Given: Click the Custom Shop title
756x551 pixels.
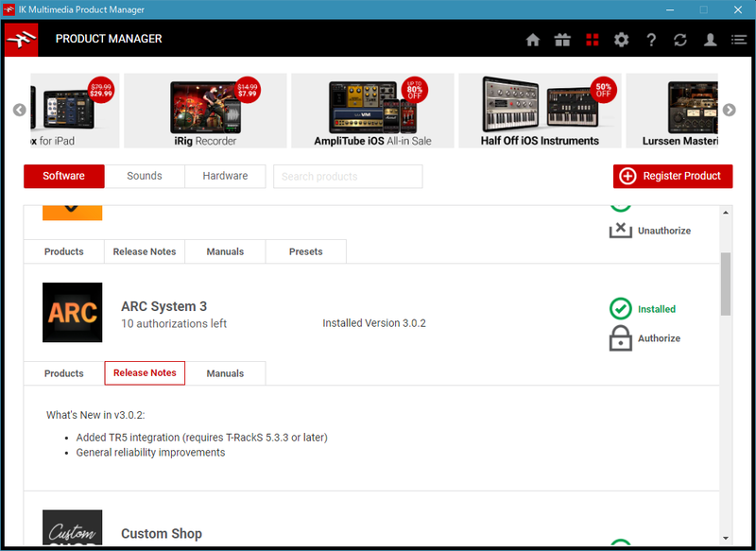Looking at the screenshot, I should tap(162, 534).
